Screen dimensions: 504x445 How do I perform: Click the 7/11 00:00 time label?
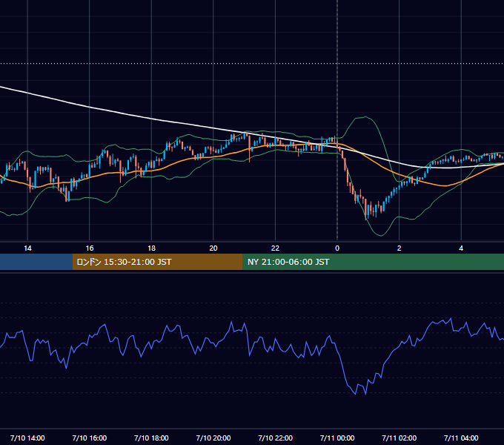coord(337,438)
